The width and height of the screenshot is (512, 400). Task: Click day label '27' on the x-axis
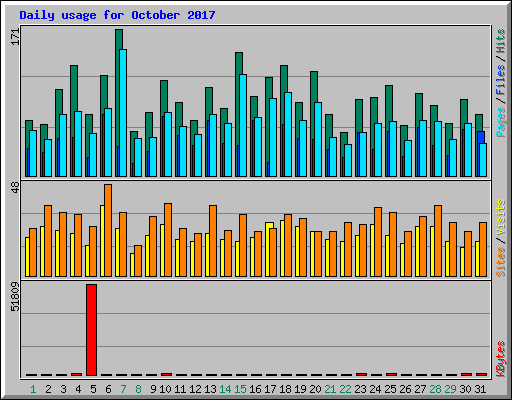tap(420, 389)
